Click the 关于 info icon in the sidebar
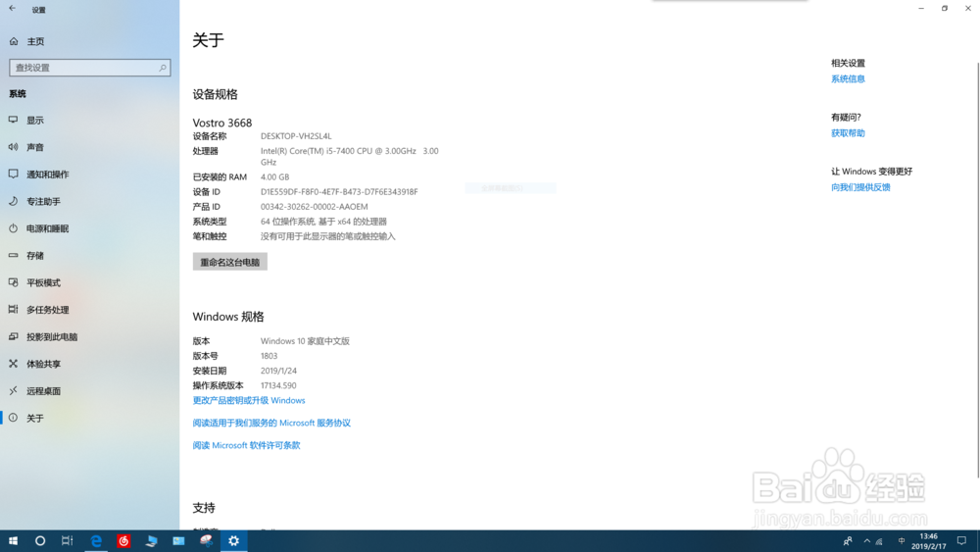Viewport: 980px width, 552px height. (x=13, y=418)
